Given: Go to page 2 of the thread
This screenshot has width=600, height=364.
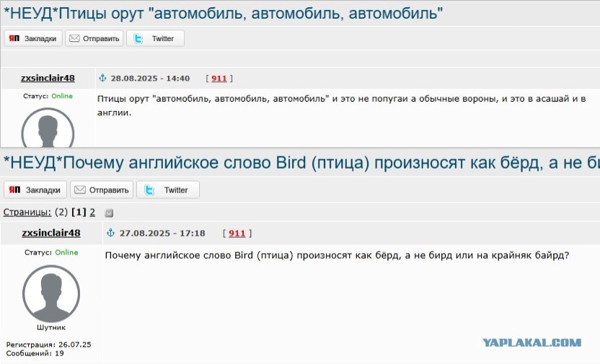Looking at the screenshot, I should [92, 212].
